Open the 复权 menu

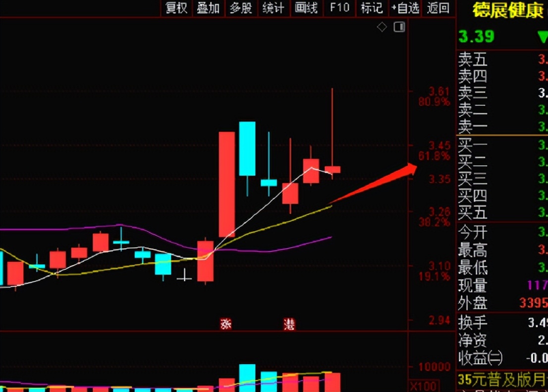pyautogui.click(x=176, y=8)
